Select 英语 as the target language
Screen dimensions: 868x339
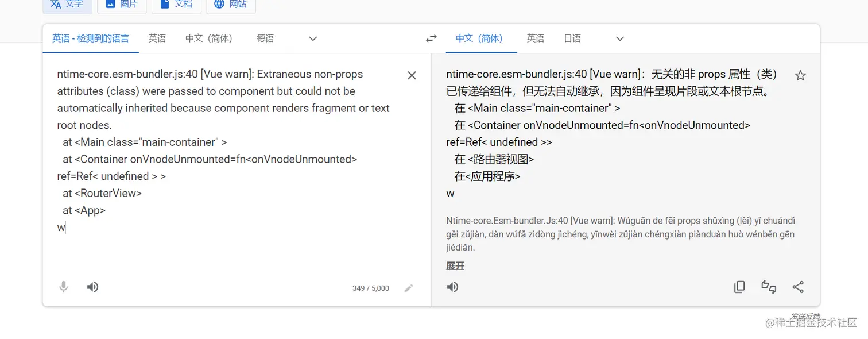[x=536, y=38]
